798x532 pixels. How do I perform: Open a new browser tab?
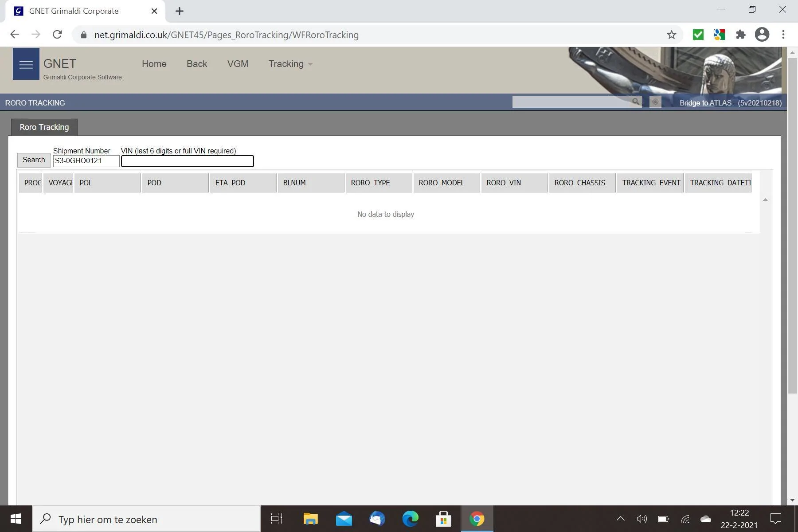[180, 11]
